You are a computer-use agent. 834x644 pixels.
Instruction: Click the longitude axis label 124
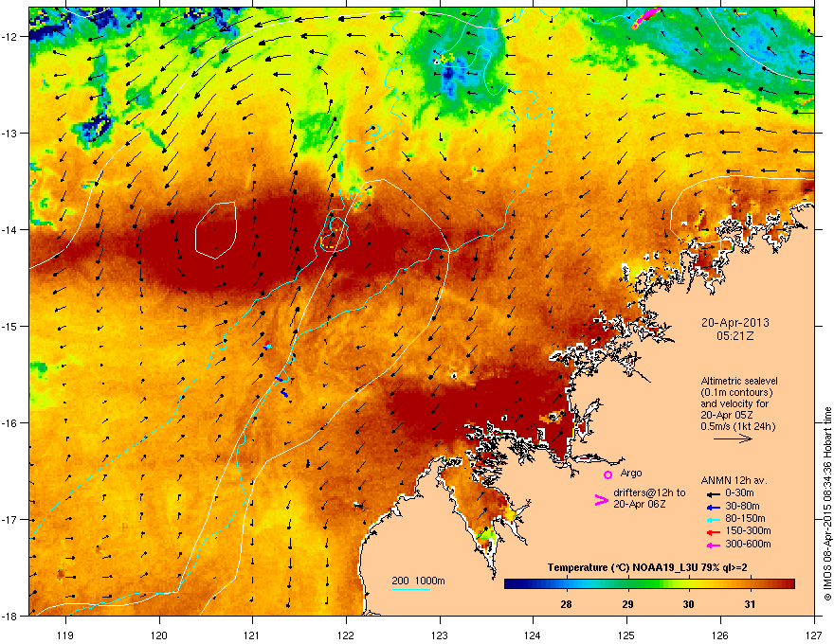tap(533, 635)
